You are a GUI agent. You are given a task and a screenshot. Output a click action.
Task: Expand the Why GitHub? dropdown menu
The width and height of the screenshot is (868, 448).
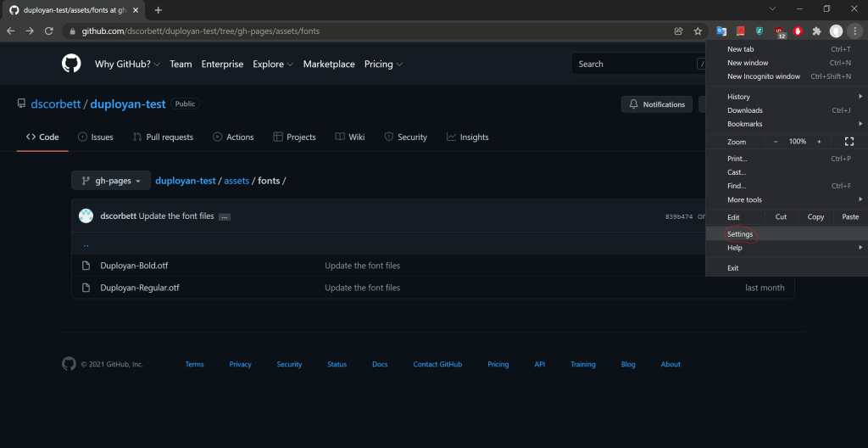(126, 64)
